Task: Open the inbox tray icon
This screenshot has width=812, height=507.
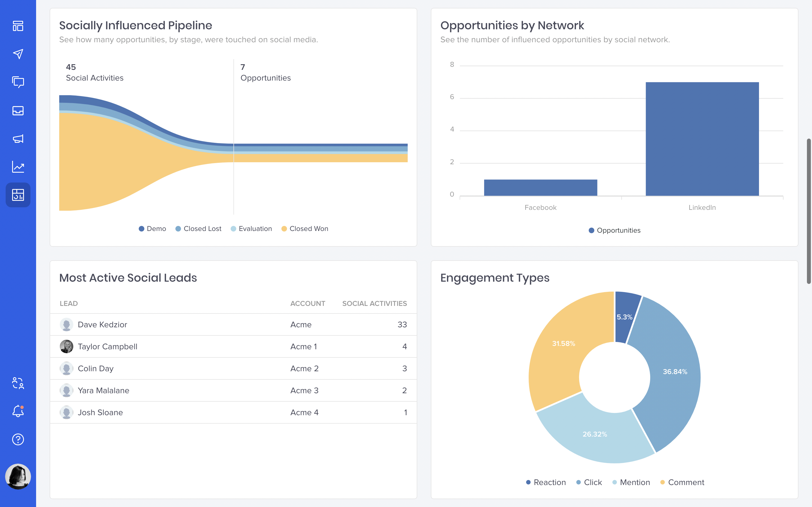Action: pos(18,110)
